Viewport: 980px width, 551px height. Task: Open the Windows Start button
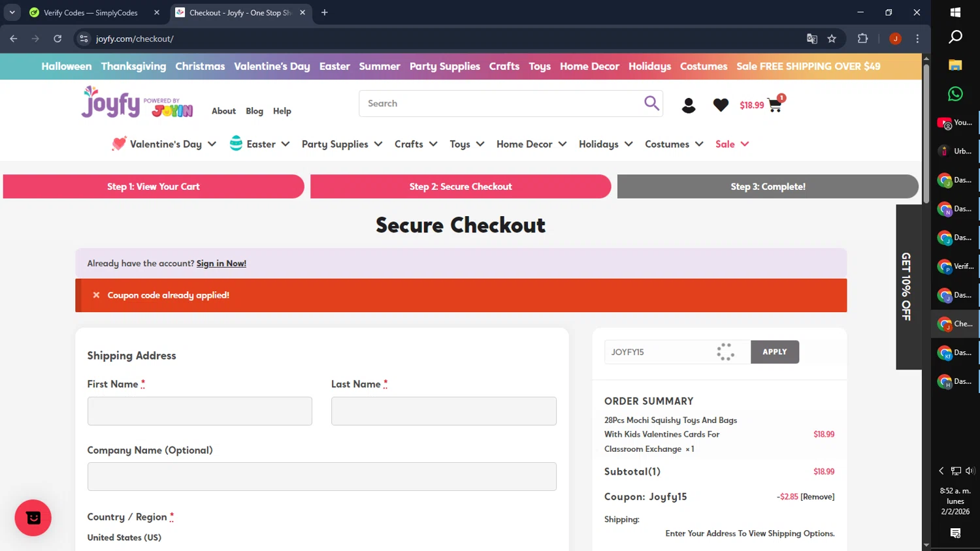[x=955, y=12]
